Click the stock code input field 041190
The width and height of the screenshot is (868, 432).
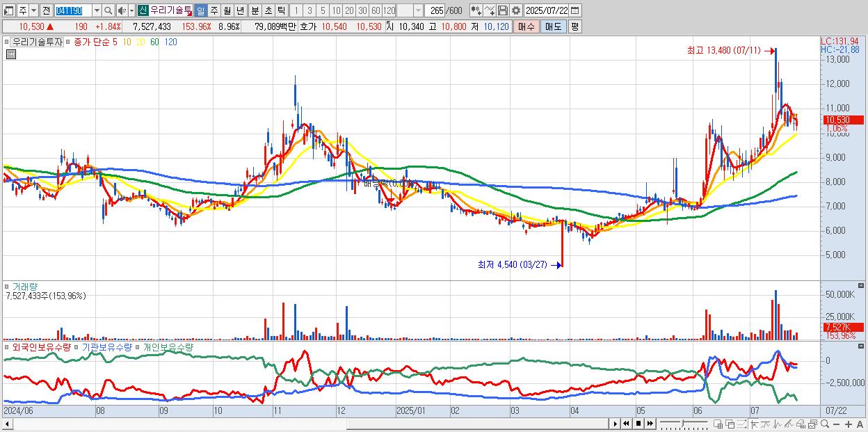tap(72, 10)
